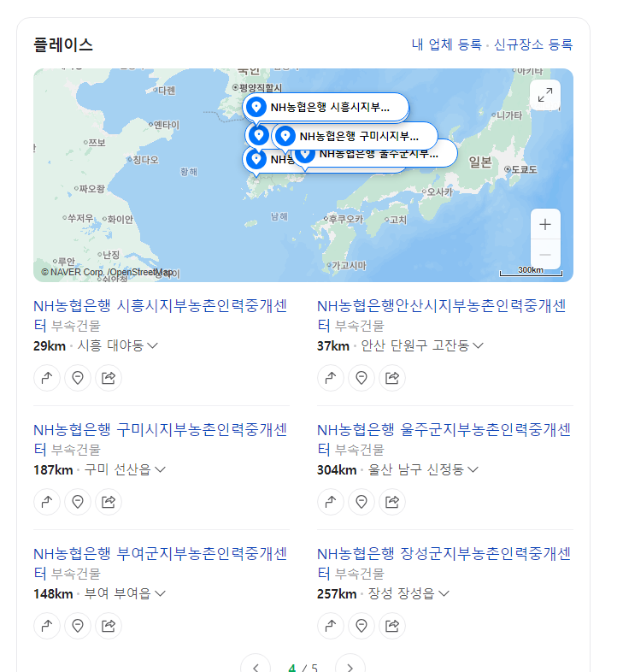Show 부여군지부 location pin on map
This screenshot has width=623, height=672.
tap(78, 626)
